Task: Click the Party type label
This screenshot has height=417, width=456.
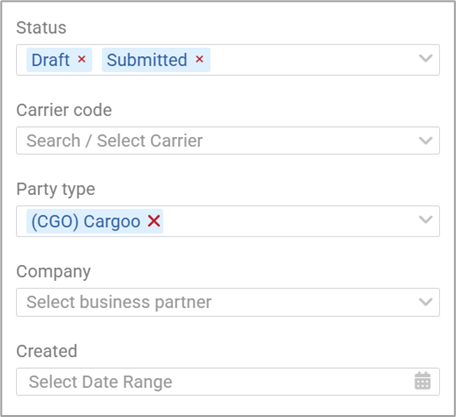Action: pos(56,189)
